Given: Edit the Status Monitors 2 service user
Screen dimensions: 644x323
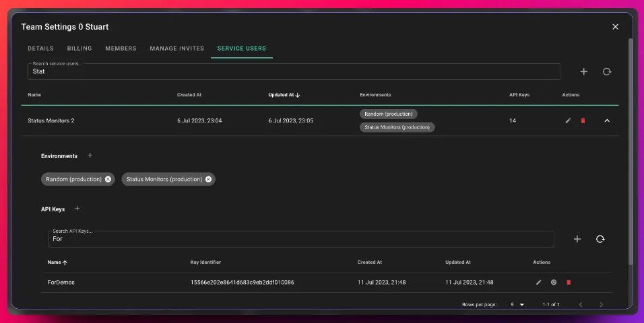Looking at the screenshot, I should point(568,120).
